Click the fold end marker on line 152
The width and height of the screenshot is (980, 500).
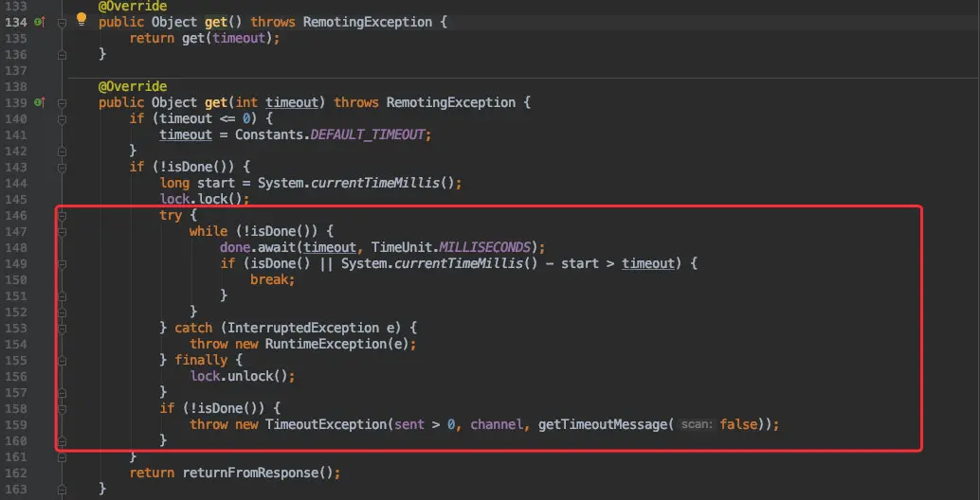pos(62,312)
